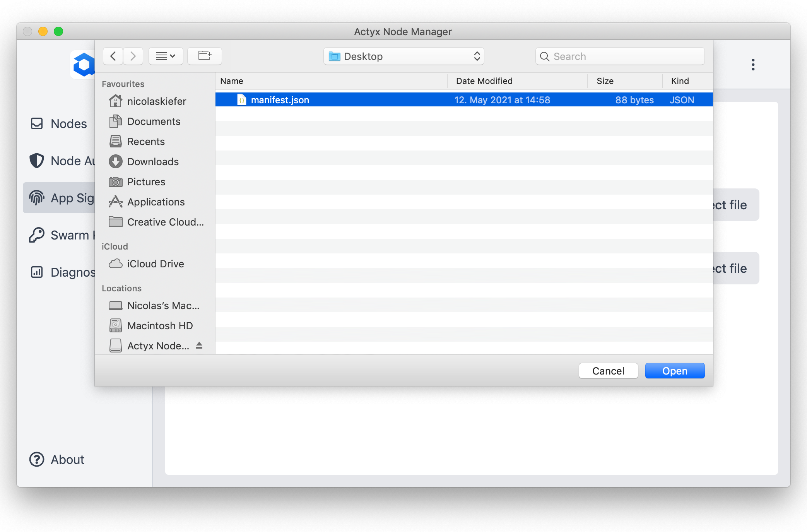Go forward with the right chevron
The width and height of the screenshot is (807, 532).
[x=133, y=56]
